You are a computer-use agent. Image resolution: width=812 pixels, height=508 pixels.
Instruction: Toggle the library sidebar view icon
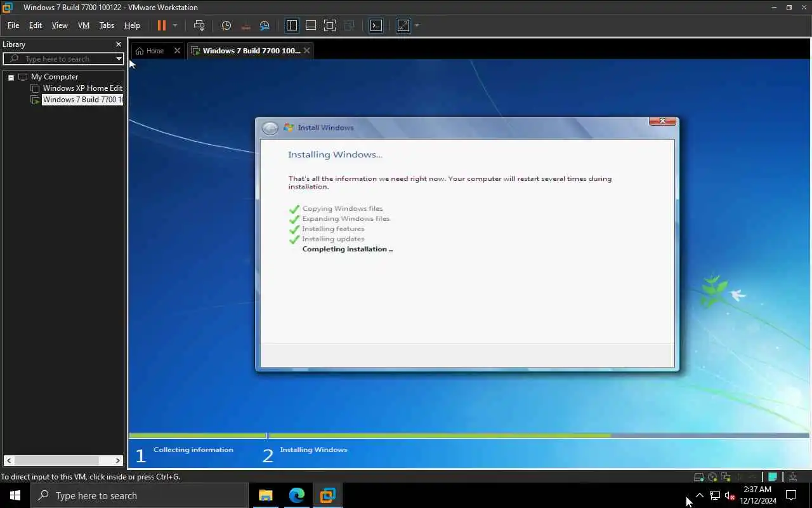tap(292, 25)
